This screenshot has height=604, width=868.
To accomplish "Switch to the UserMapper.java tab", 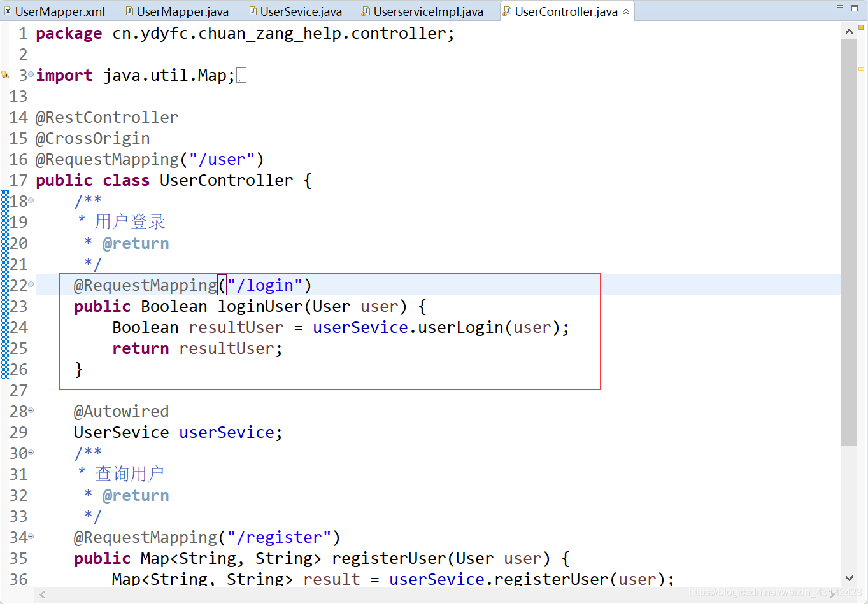I will pos(177,11).
